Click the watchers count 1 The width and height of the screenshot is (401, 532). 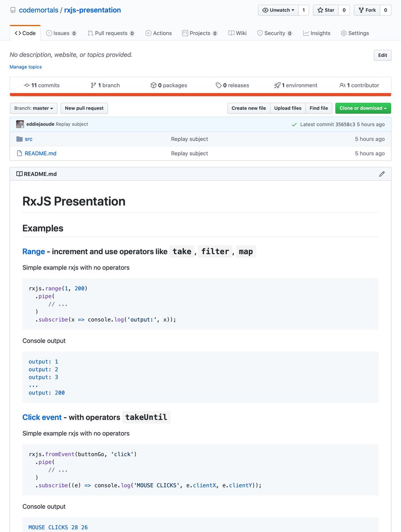coord(304,10)
